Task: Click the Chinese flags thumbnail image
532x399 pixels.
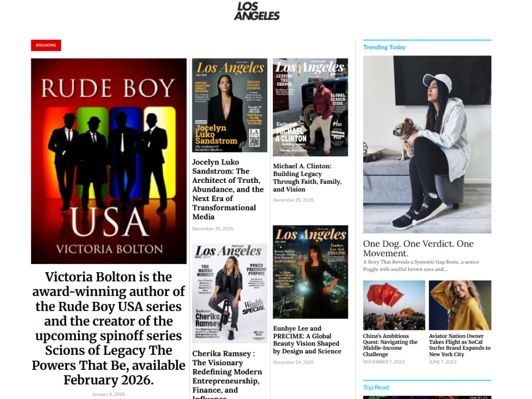Action: [x=394, y=305]
